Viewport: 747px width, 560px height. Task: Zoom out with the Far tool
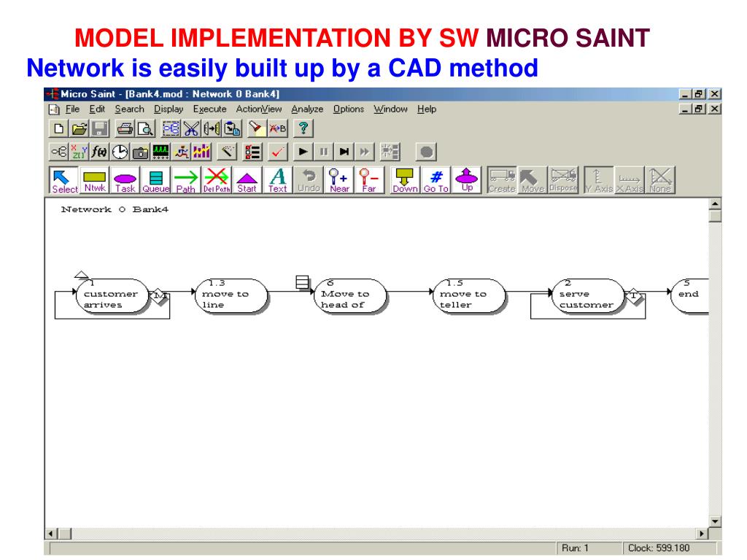point(369,180)
